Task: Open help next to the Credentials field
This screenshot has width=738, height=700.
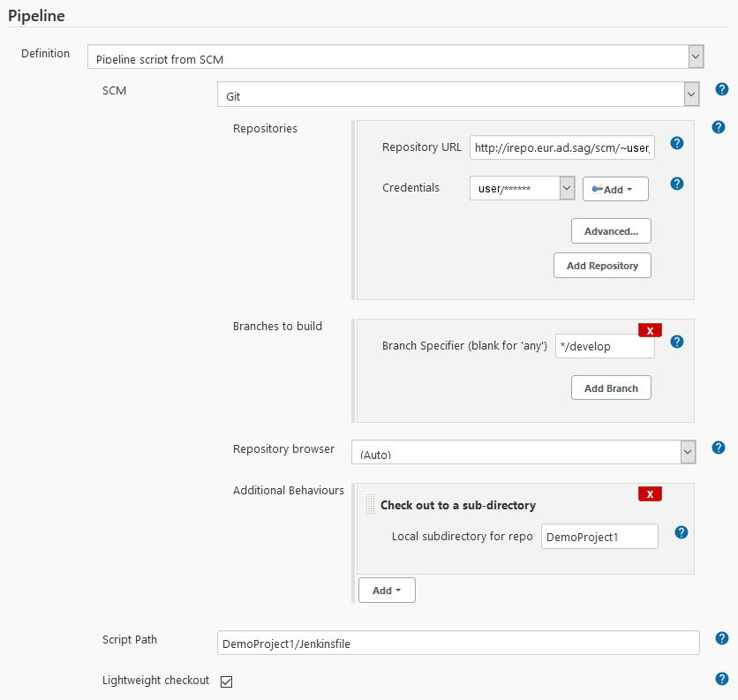Action: point(676,183)
